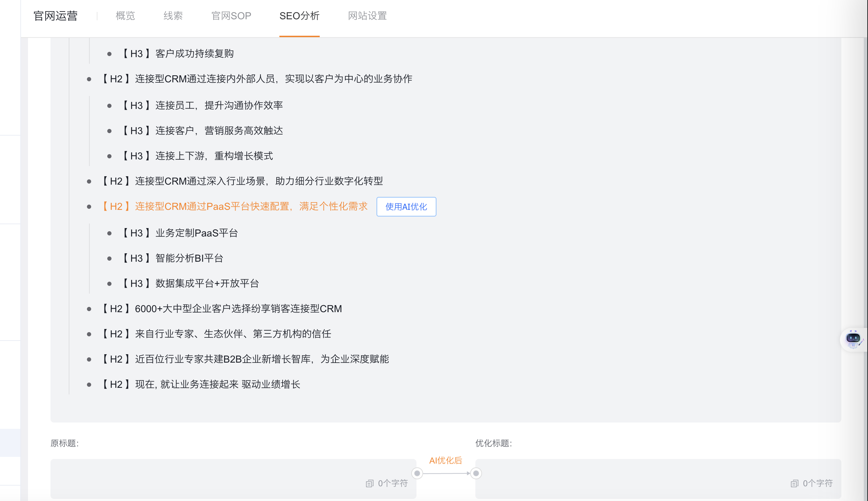
Task: Switch to the 概览 tab
Action: 125,16
